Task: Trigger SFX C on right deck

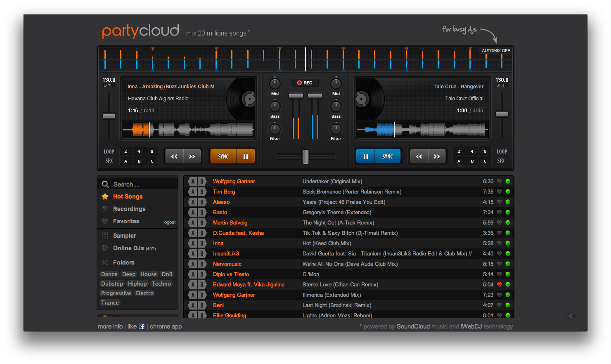Action: coord(485,161)
